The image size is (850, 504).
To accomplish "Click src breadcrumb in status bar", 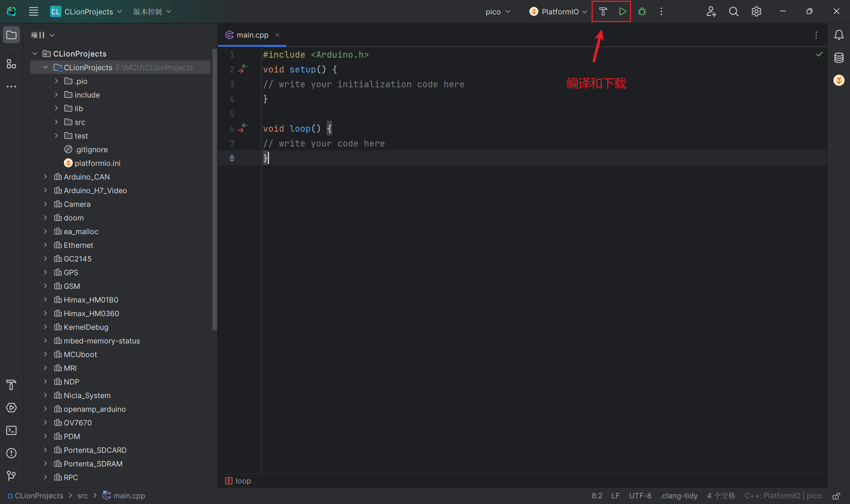I will pos(82,496).
